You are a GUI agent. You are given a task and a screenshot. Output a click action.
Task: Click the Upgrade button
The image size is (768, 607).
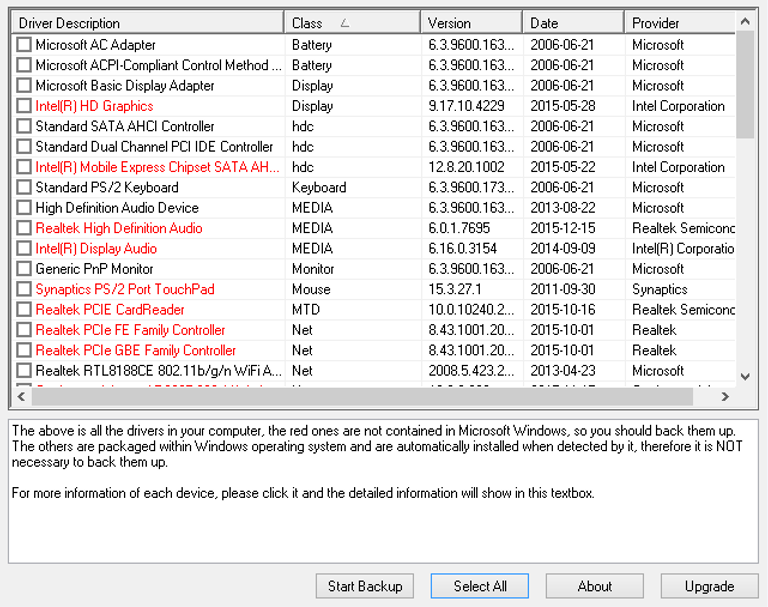(x=709, y=586)
